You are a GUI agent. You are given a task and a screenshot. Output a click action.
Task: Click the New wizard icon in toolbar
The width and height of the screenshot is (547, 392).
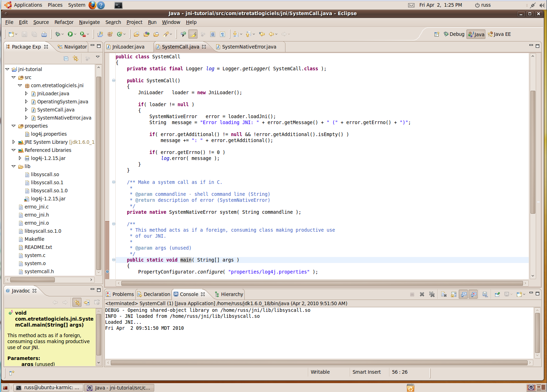11,34
